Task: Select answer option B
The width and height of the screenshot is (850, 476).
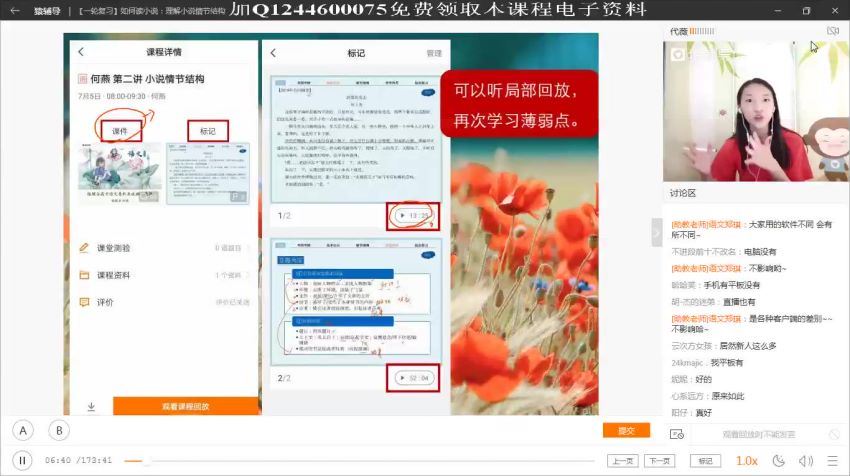Action: click(59, 431)
